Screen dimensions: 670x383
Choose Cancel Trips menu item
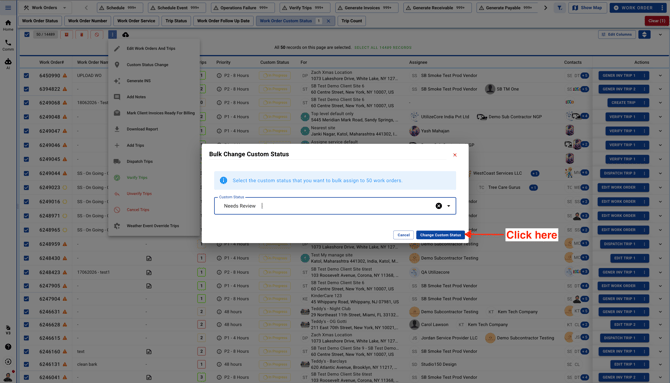pos(154,210)
